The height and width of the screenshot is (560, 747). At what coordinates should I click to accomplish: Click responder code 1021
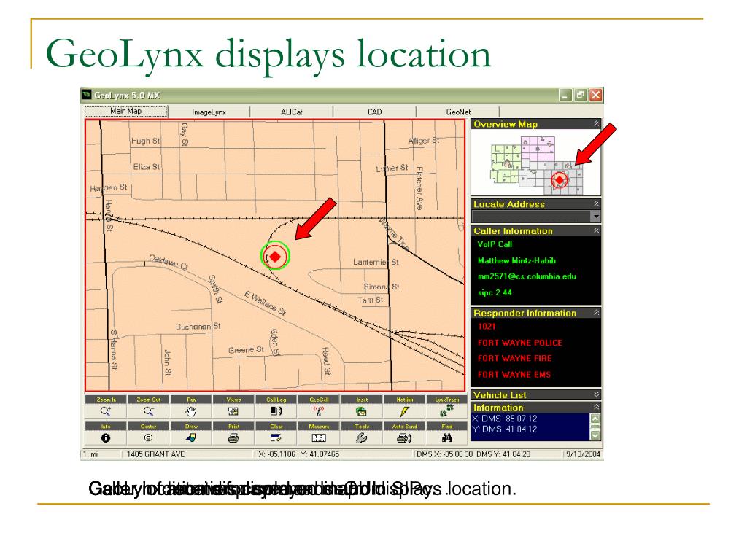[x=487, y=326]
